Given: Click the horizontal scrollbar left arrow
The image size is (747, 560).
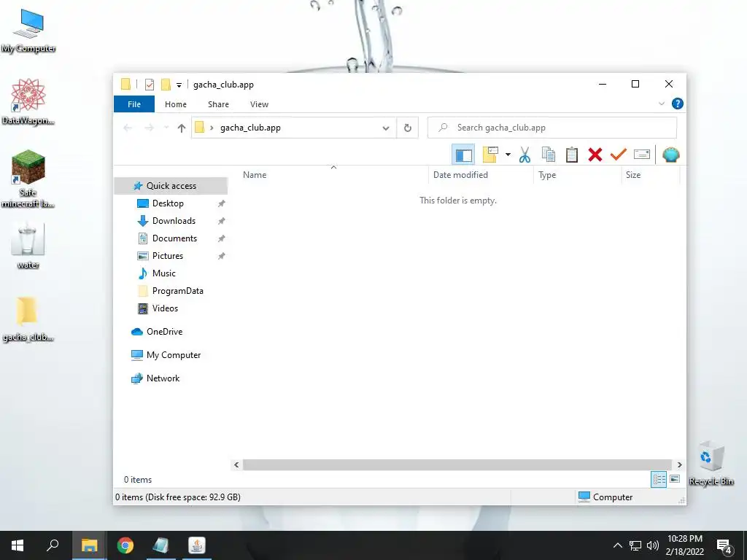Looking at the screenshot, I should (236, 464).
